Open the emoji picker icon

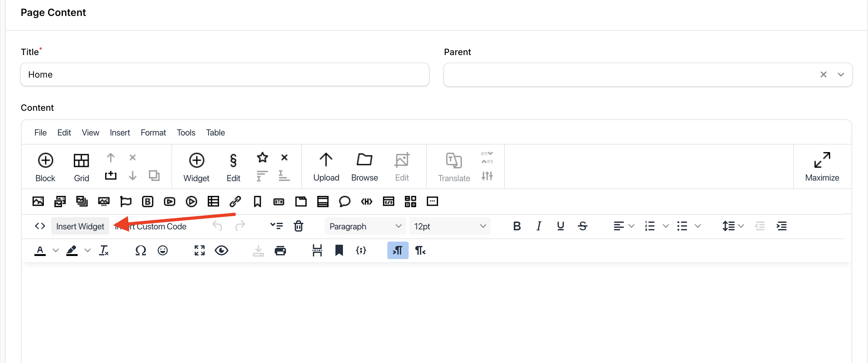162,250
